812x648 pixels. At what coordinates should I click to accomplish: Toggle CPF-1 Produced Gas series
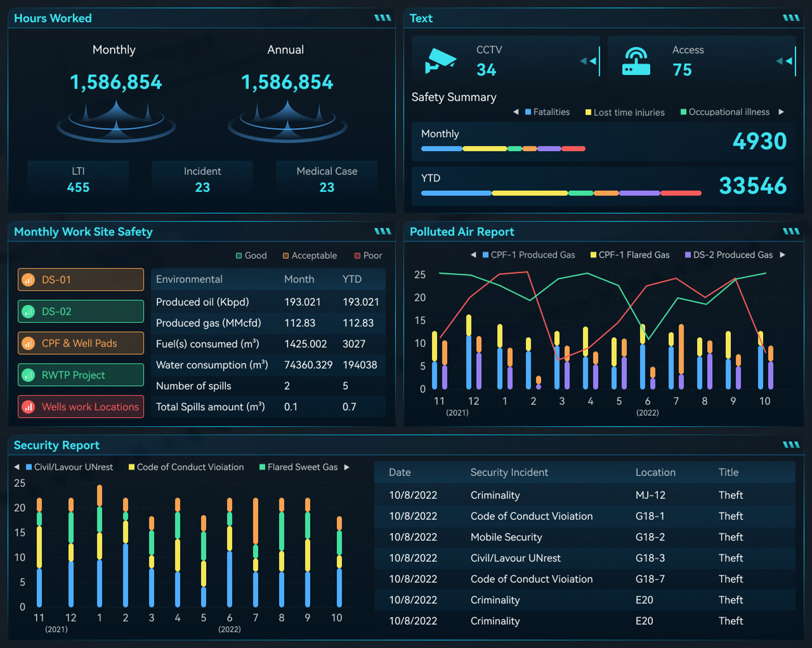click(529, 255)
